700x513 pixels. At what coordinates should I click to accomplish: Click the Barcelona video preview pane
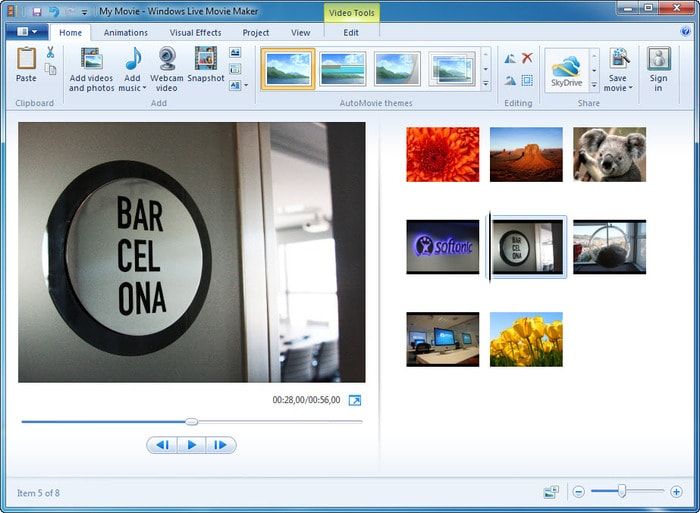pyautogui.click(x=192, y=252)
